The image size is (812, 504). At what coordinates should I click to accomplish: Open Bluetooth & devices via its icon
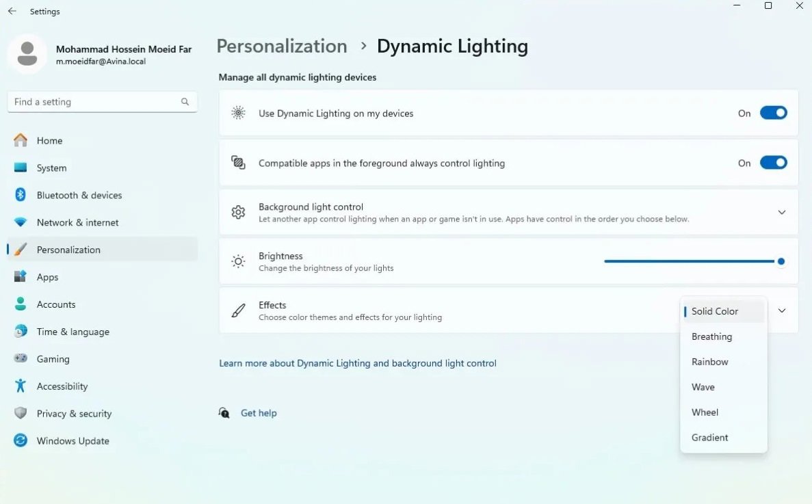tap(21, 195)
